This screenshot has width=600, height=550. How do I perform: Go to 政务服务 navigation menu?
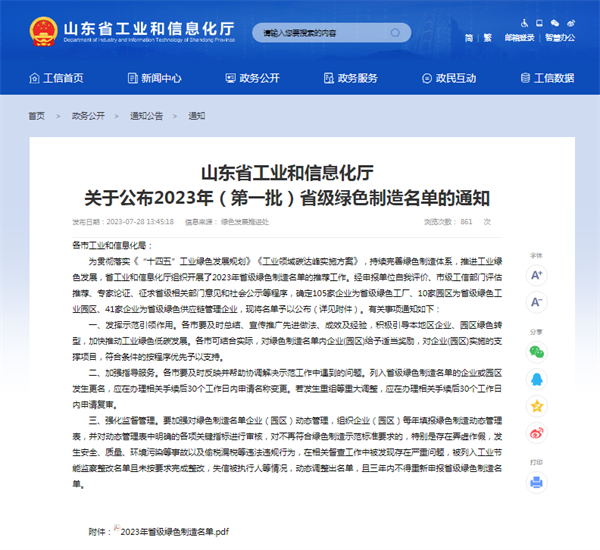(349, 78)
